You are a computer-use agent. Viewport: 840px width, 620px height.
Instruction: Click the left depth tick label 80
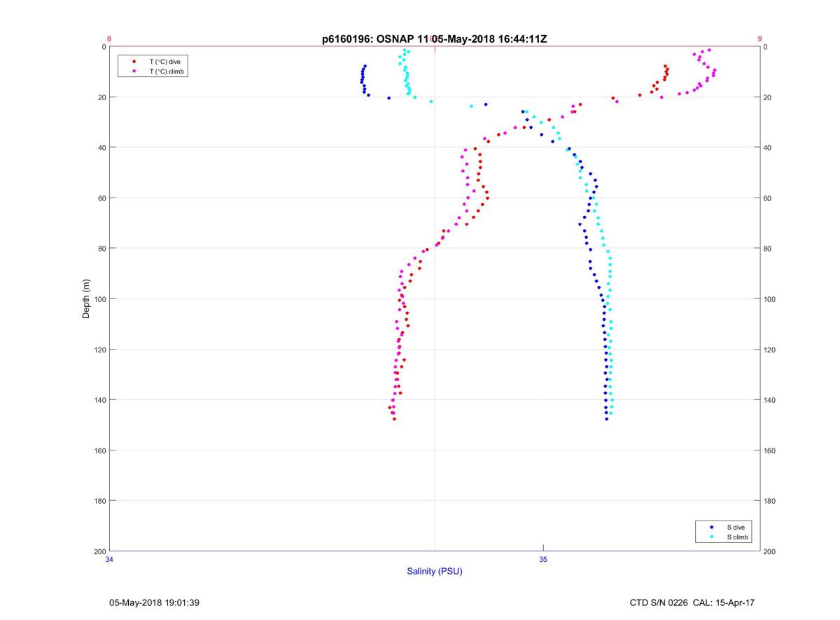101,249
